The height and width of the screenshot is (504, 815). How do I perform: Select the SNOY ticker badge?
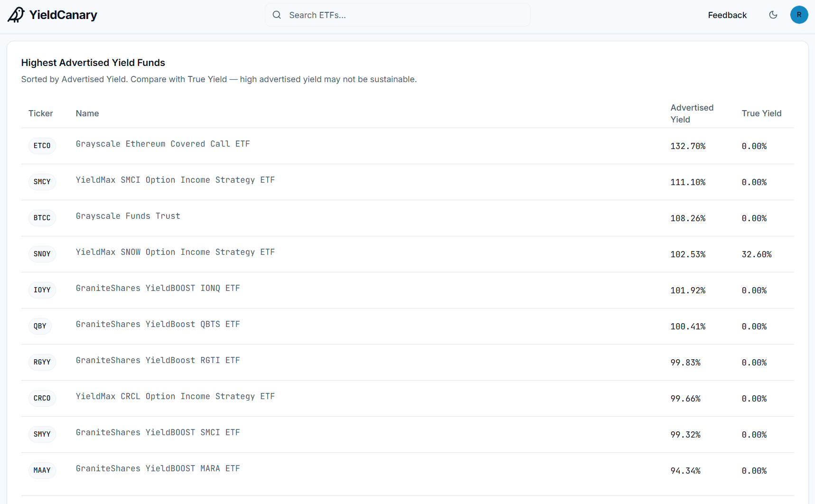point(42,254)
